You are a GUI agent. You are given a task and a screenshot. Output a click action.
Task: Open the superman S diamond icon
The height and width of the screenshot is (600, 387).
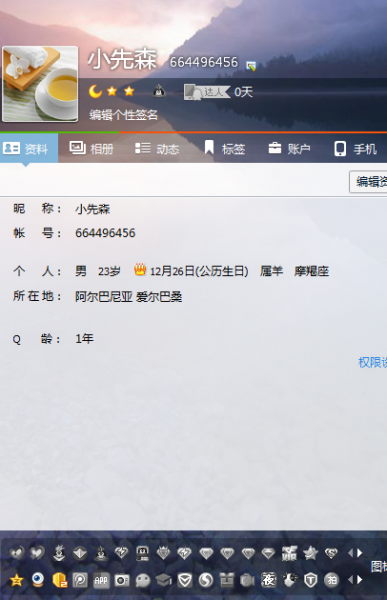coord(331,553)
